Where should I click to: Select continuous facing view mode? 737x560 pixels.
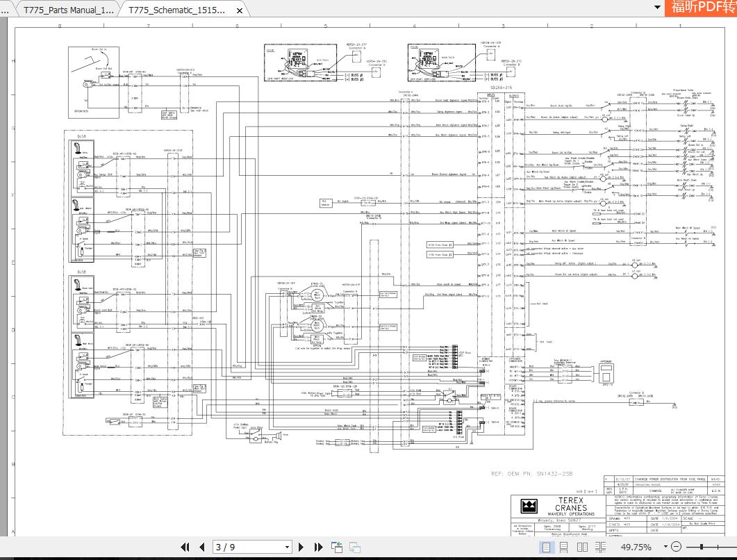point(600,547)
